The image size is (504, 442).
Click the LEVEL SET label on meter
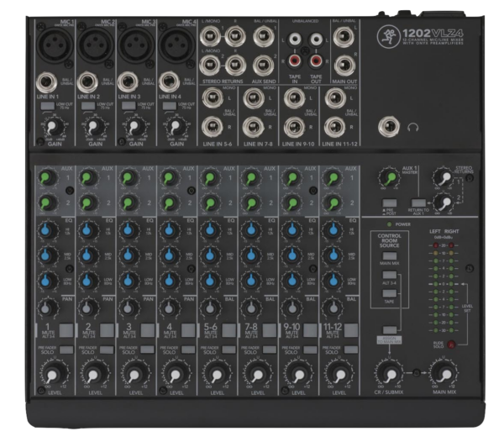[467, 308]
